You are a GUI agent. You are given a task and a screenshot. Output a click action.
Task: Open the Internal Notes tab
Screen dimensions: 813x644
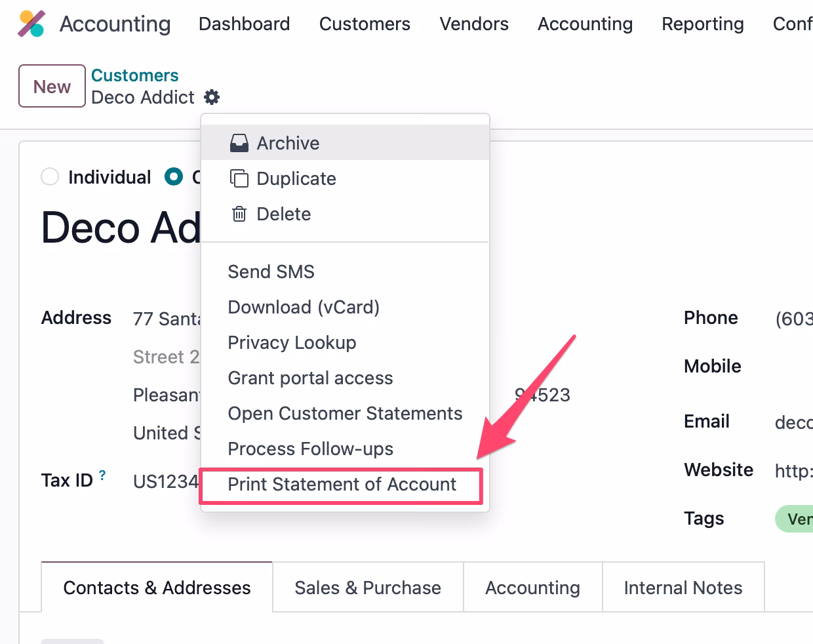coord(683,588)
